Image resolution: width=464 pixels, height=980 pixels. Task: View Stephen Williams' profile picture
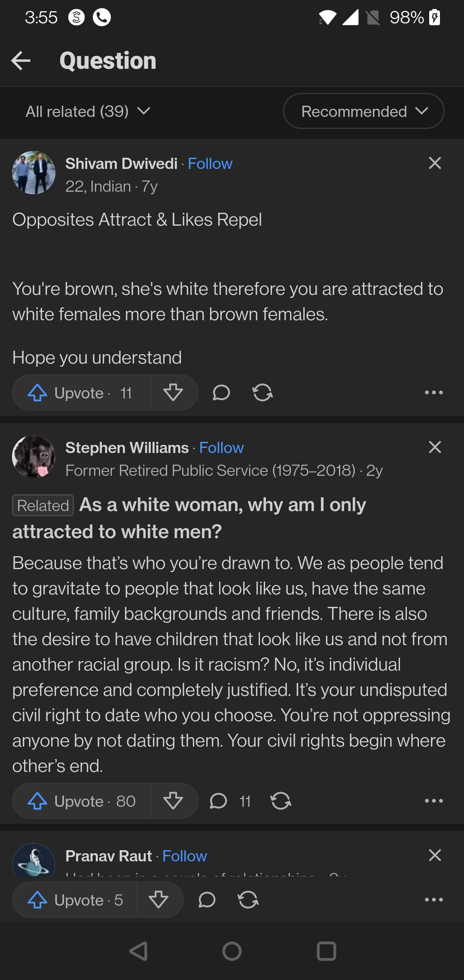(34, 456)
